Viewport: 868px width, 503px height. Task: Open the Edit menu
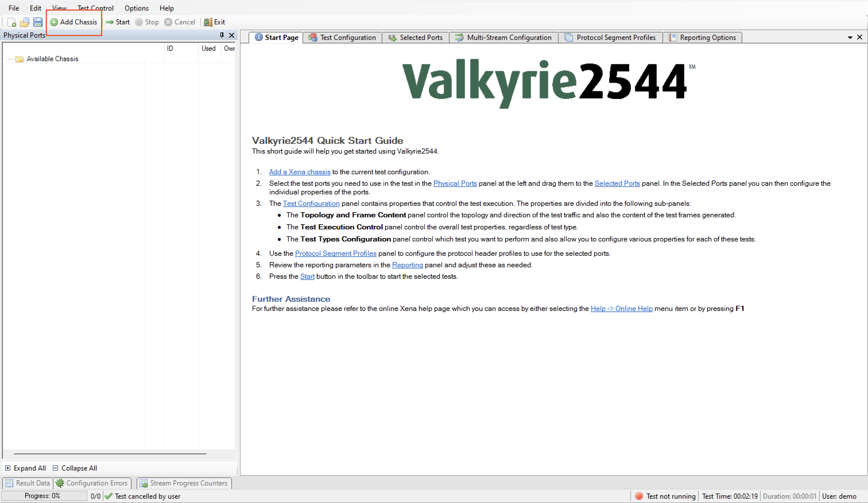(36, 8)
